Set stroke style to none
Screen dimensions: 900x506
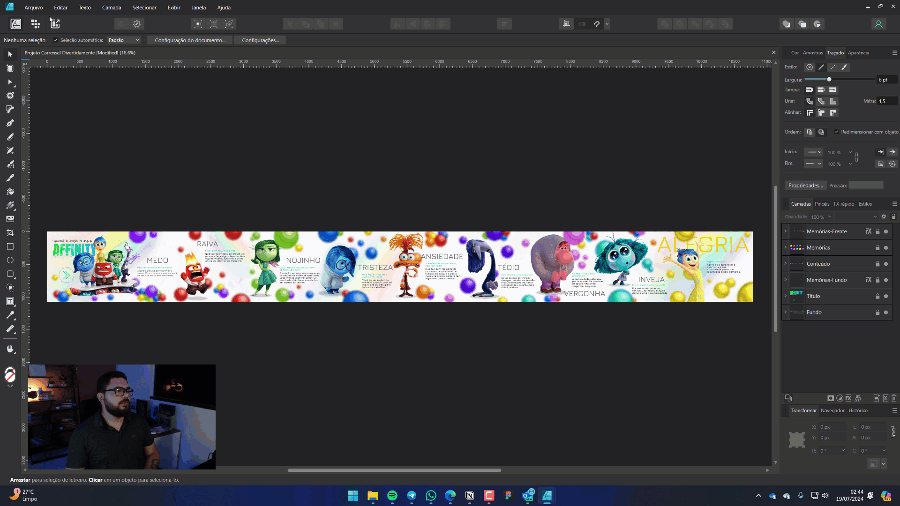(809, 67)
